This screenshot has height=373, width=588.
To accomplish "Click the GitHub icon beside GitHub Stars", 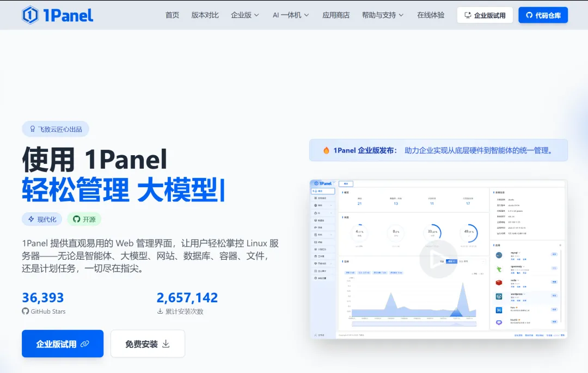I will (x=25, y=311).
